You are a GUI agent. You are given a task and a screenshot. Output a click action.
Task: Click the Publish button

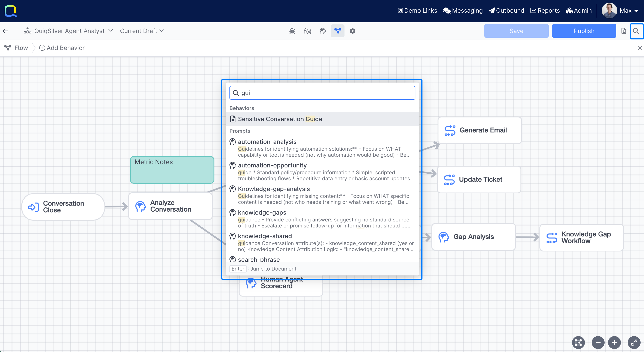point(584,31)
